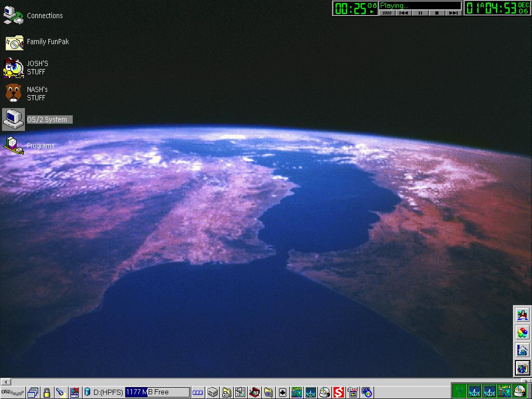Image resolution: width=532 pixels, height=399 pixels.
Task: Click the bottom globe icon in side launcher
Action: tap(523, 368)
